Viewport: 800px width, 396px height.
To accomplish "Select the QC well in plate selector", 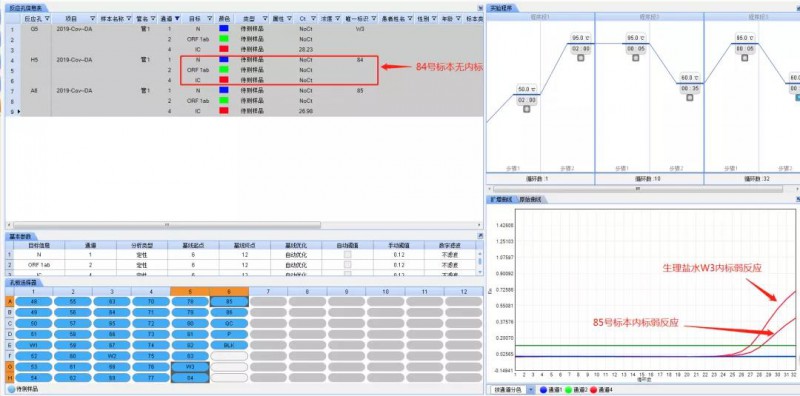I will click(x=229, y=323).
